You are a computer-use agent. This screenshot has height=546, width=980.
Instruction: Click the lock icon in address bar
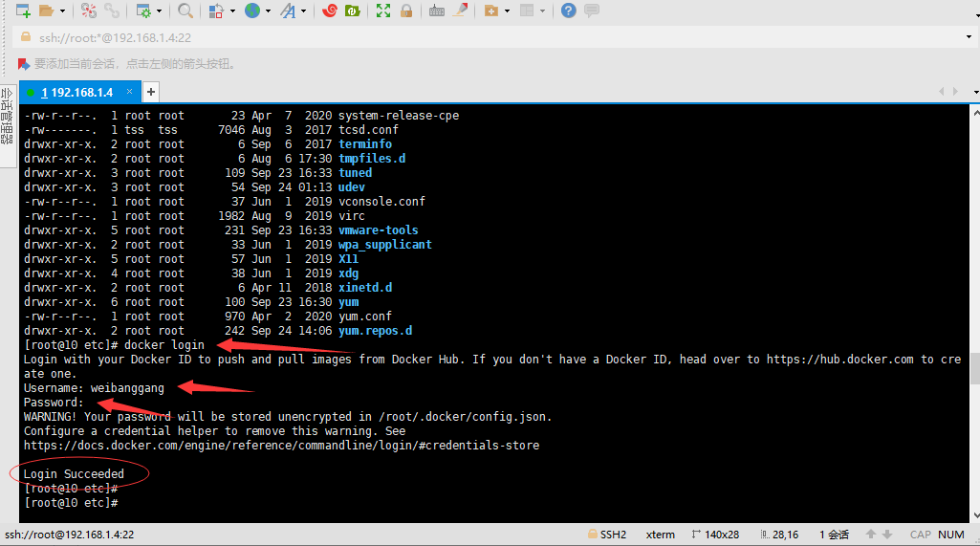[x=26, y=37]
